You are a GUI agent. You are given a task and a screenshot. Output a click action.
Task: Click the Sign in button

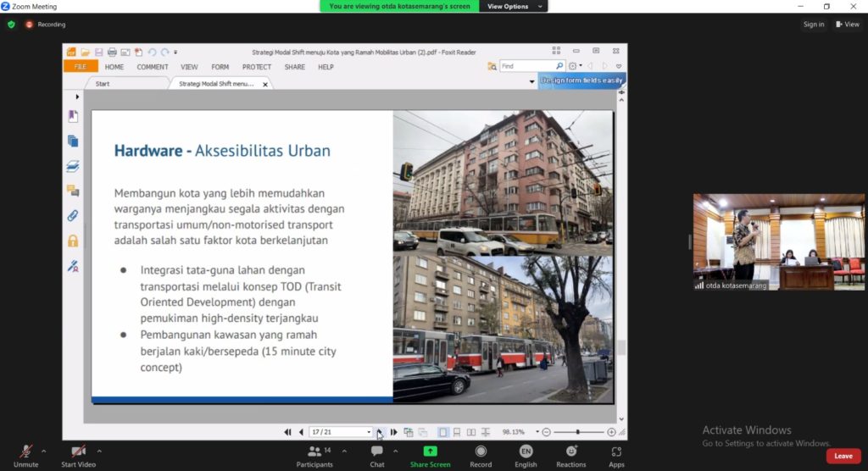(814, 25)
